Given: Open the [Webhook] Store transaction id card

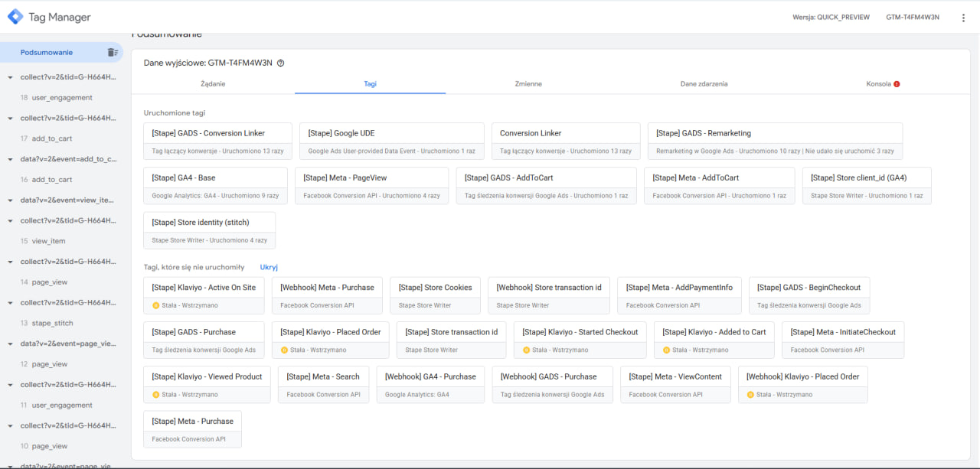Looking at the screenshot, I should click(x=549, y=296).
